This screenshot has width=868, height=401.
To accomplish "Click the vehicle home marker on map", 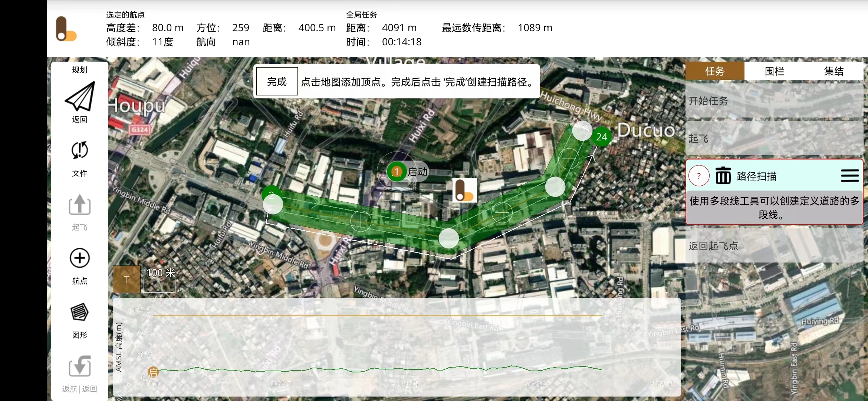I will pyautogui.click(x=465, y=190).
